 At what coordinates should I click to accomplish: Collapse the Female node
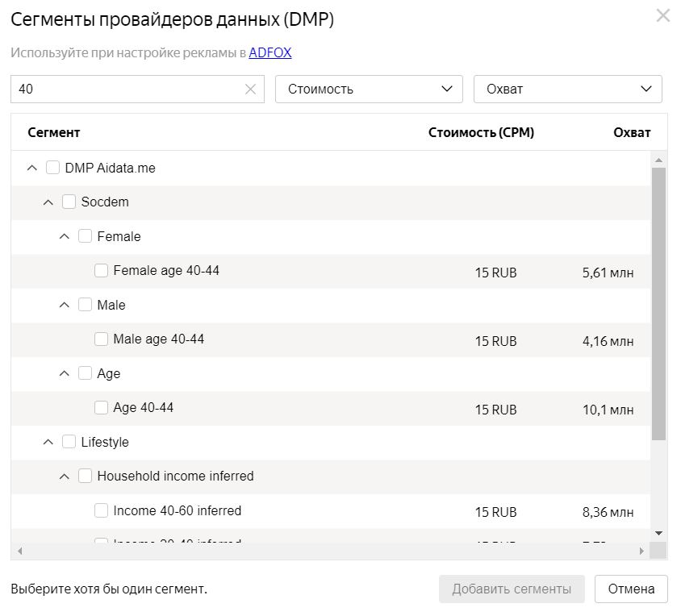[x=64, y=236]
